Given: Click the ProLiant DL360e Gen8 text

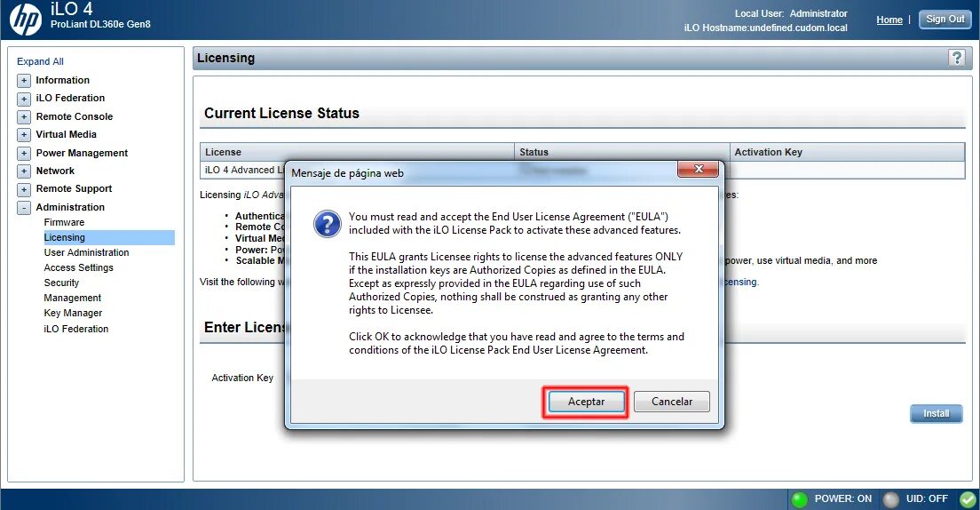Looking at the screenshot, I should click(100, 24).
